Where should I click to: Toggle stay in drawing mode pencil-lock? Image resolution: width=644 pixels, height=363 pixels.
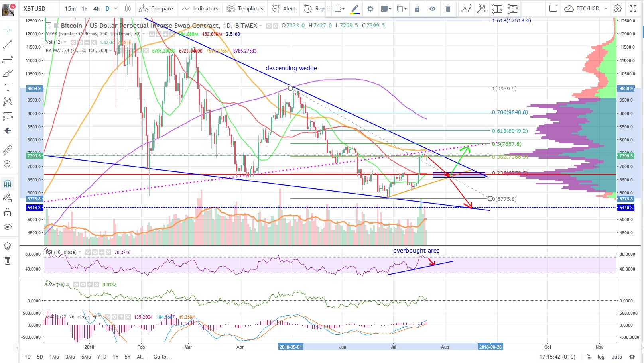(8, 198)
